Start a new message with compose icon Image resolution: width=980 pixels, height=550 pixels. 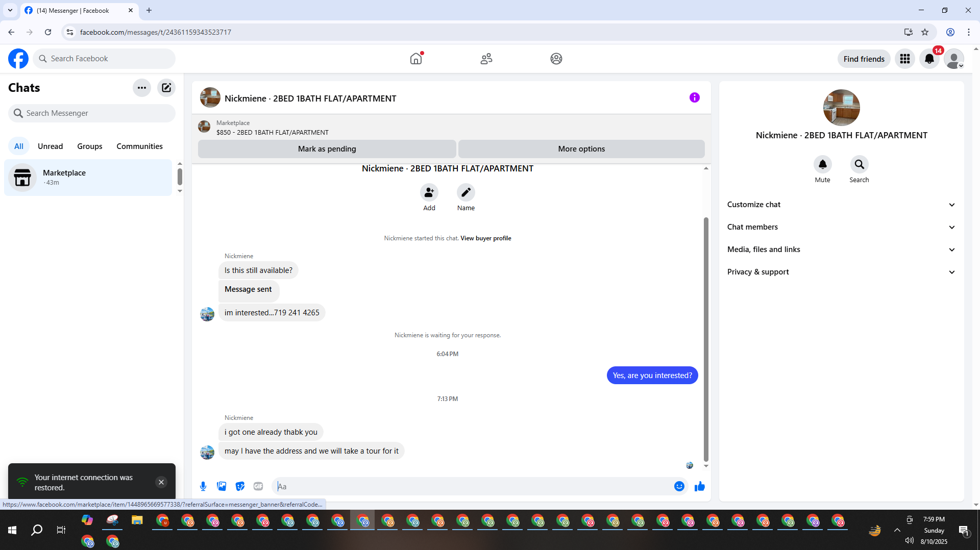click(x=166, y=88)
